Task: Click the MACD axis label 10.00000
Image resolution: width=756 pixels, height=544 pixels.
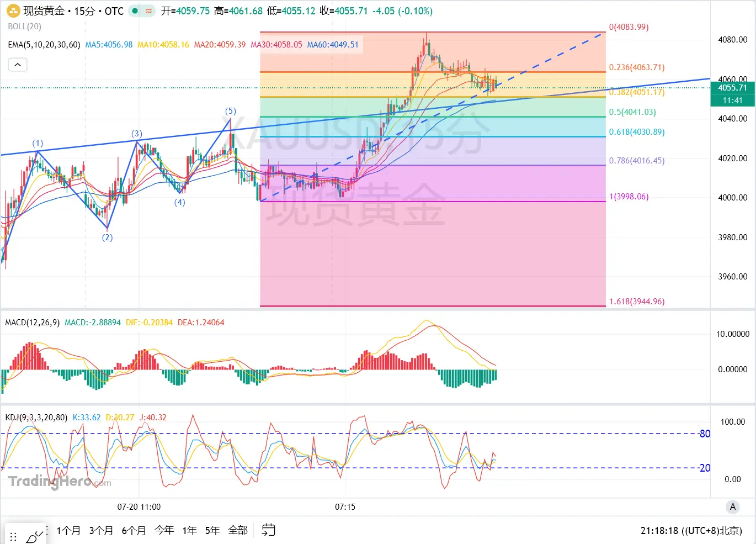Action: click(733, 334)
